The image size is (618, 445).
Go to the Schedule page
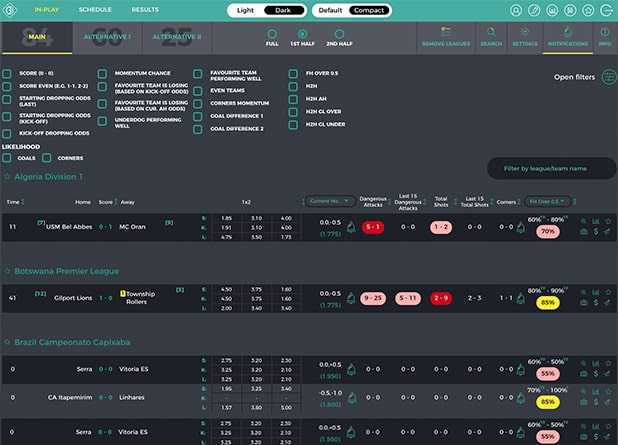95,9
